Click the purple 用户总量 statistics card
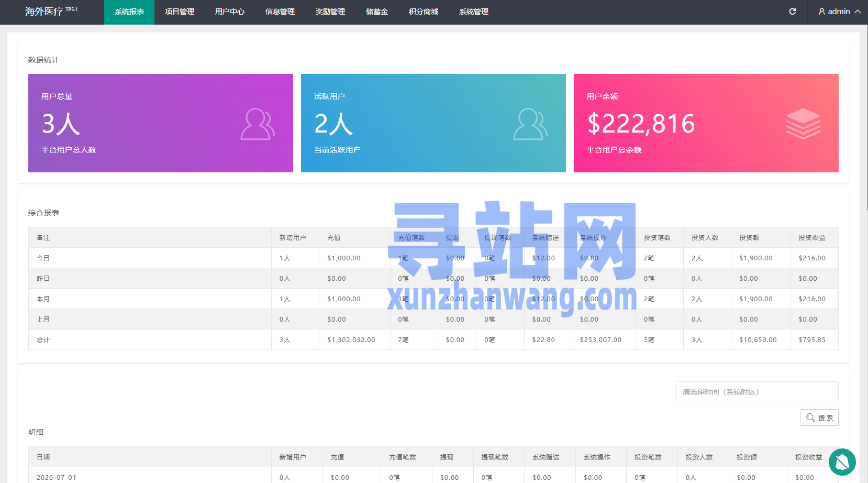 coord(161,123)
